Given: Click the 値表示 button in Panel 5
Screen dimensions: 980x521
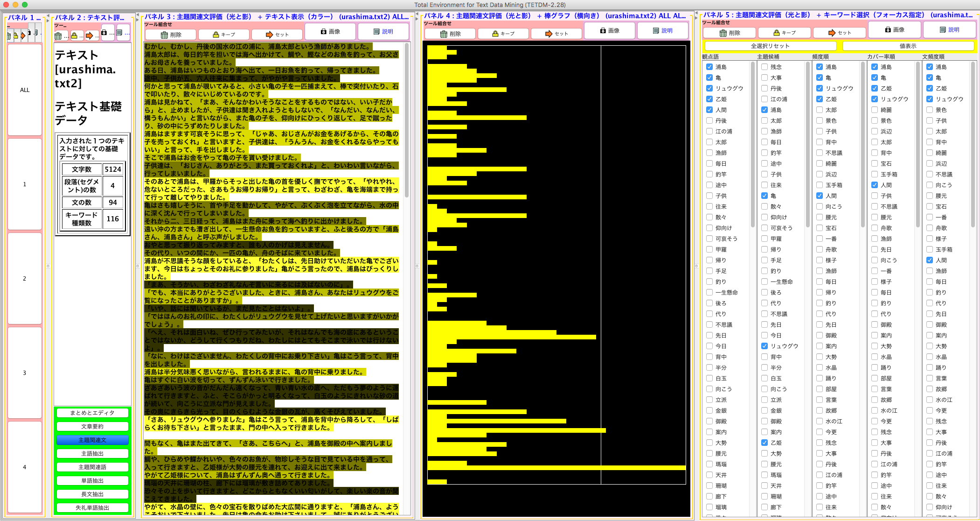Looking at the screenshot, I should pos(908,46).
